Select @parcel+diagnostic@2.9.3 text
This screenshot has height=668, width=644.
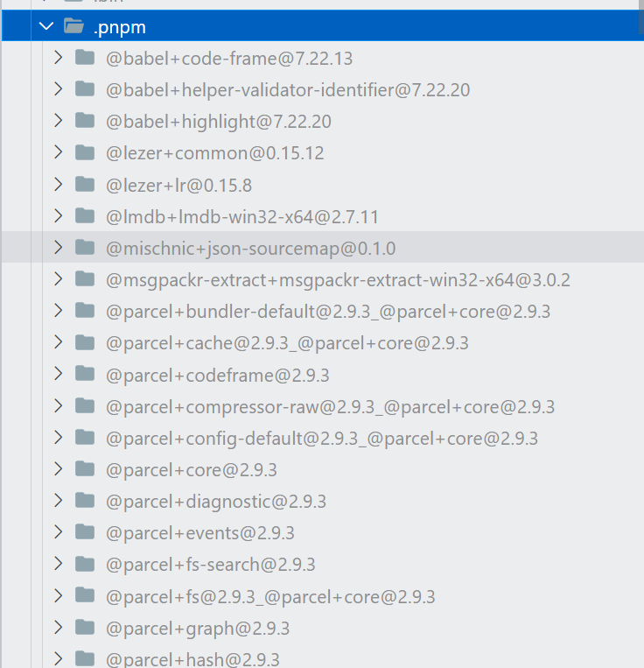pos(216,502)
